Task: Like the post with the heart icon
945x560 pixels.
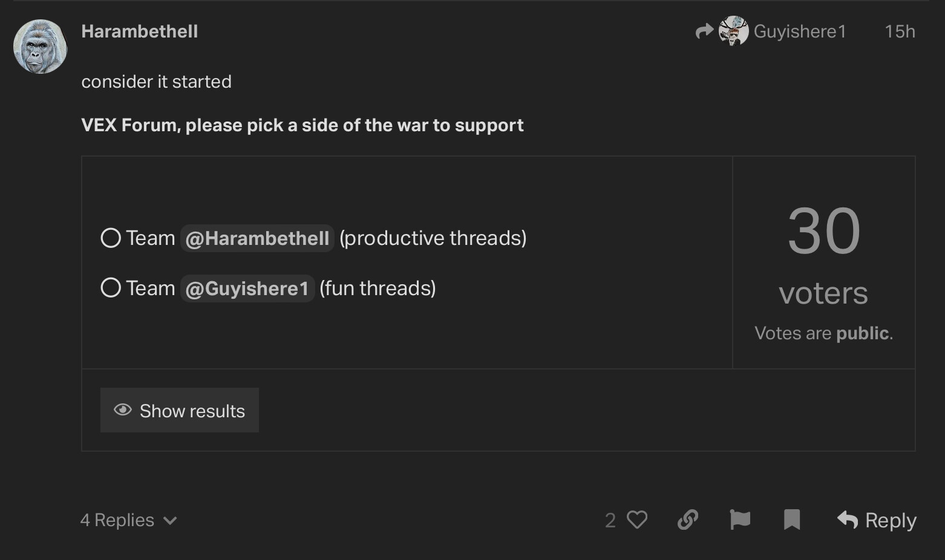Action: [x=637, y=520]
